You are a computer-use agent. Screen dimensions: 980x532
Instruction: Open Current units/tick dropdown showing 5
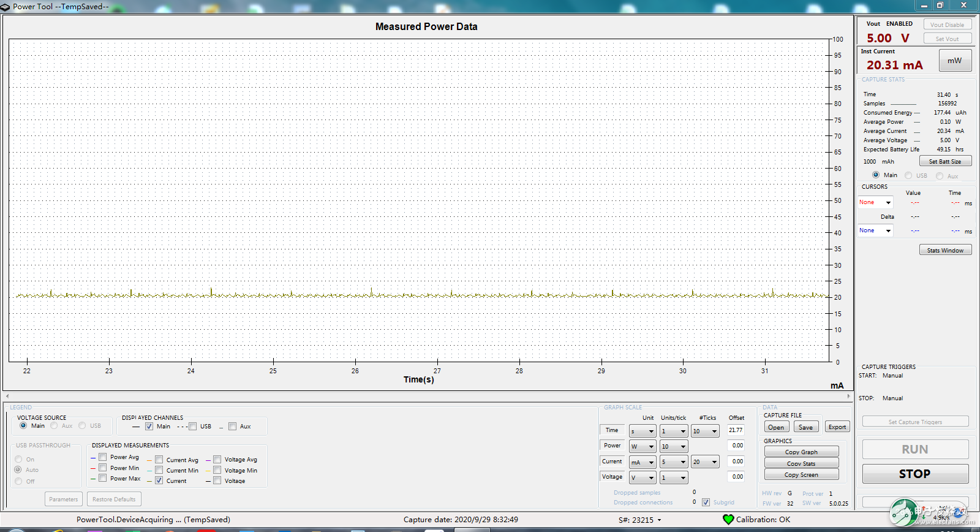(x=674, y=462)
